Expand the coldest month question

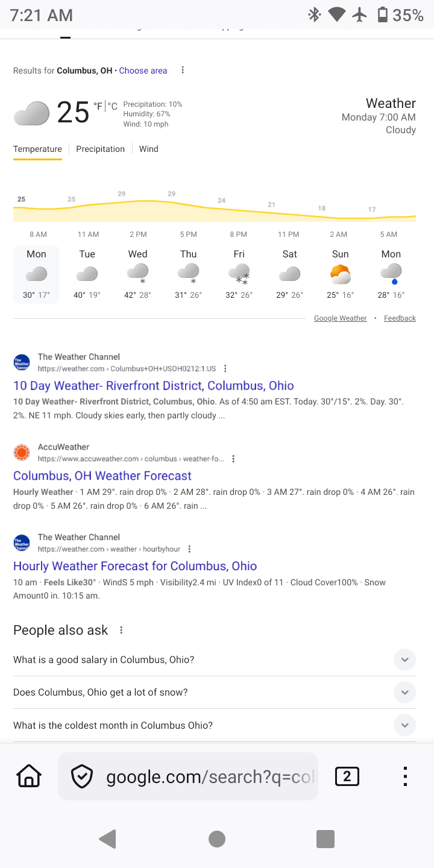coord(404,725)
